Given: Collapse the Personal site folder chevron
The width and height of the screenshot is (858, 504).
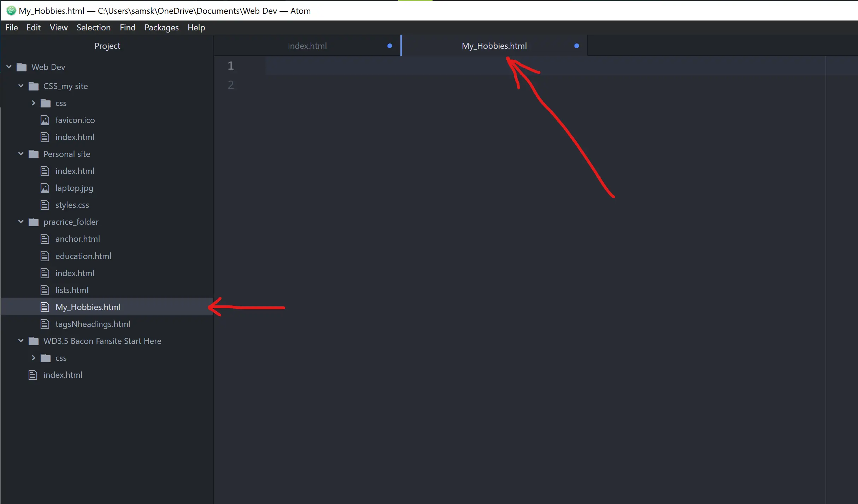Looking at the screenshot, I should pos(21,154).
